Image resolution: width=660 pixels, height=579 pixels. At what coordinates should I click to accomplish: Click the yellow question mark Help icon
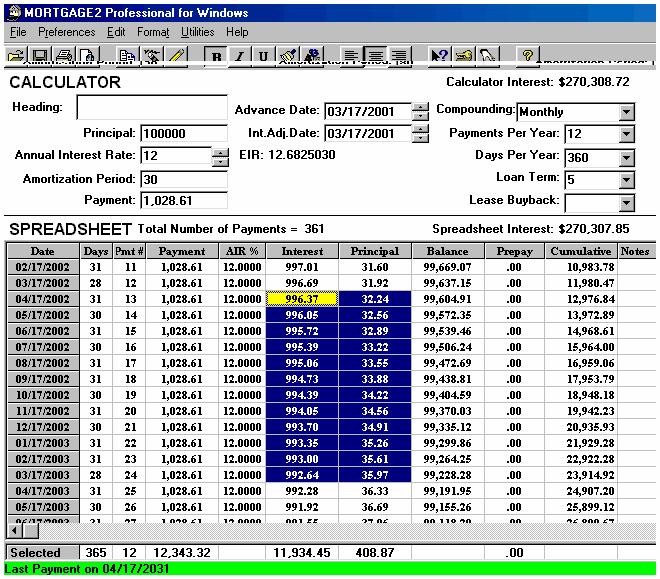point(527,56)
